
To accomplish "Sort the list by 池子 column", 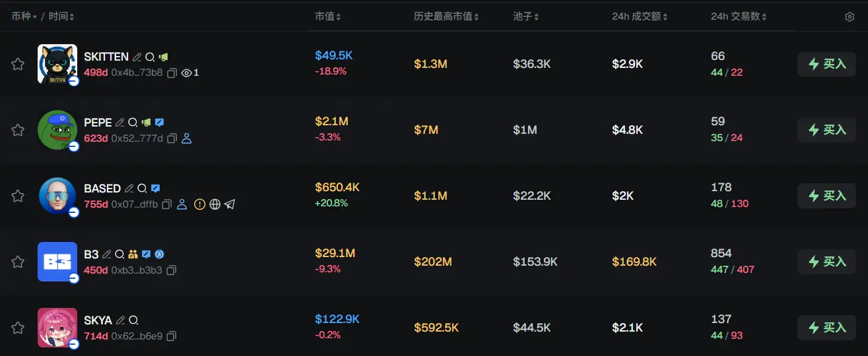I will [526, 16].
